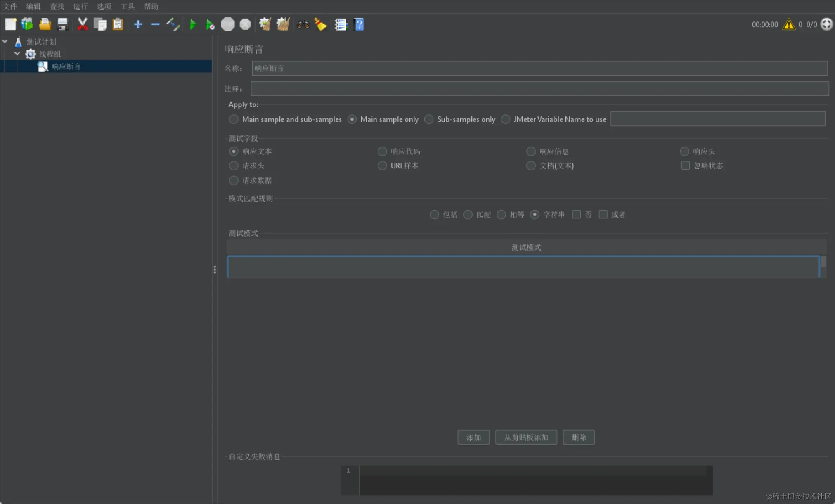The width and height of the screenshot is (835, 504).
Task: Click the 从剪贴板添加 button
Action: (x=526, y=437)
